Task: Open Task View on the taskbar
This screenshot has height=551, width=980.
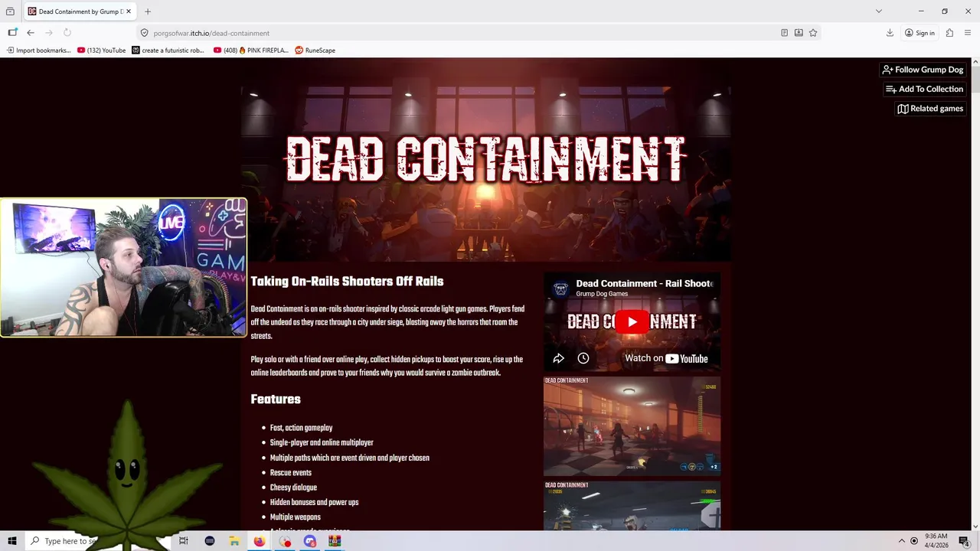Action: point(184,541)
